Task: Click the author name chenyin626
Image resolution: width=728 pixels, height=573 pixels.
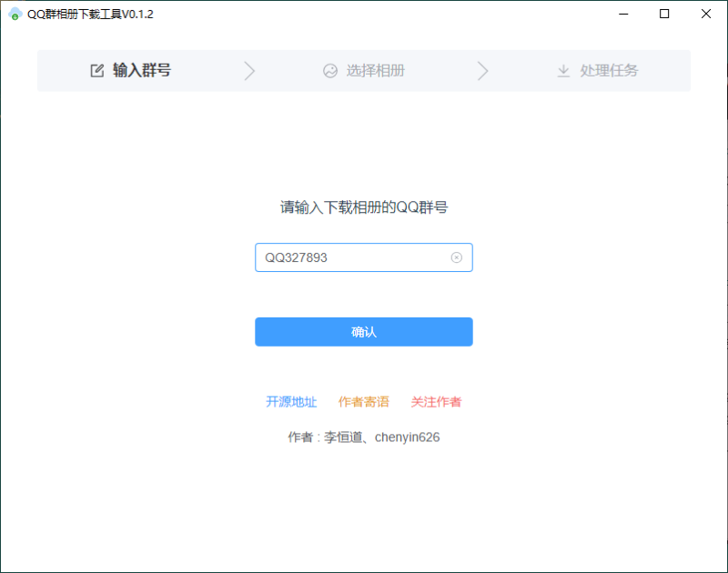Action: (409, 437)
